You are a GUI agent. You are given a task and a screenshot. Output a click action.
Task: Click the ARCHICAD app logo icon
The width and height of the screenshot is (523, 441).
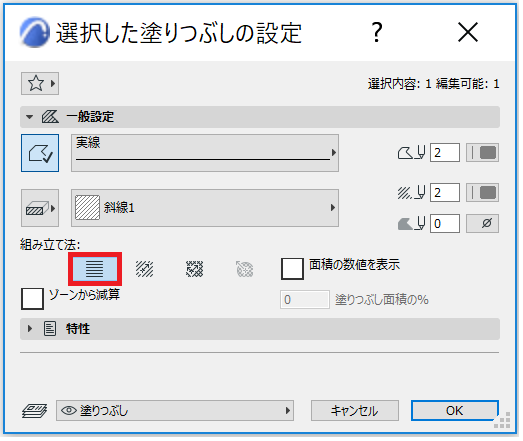click(x=35, y=32)
